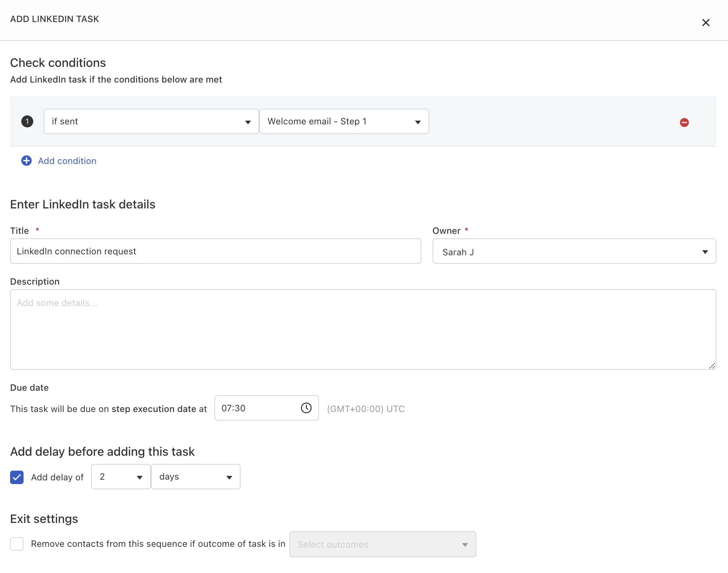
Task: Click the 'Due date' label
Action: (30, 388)
